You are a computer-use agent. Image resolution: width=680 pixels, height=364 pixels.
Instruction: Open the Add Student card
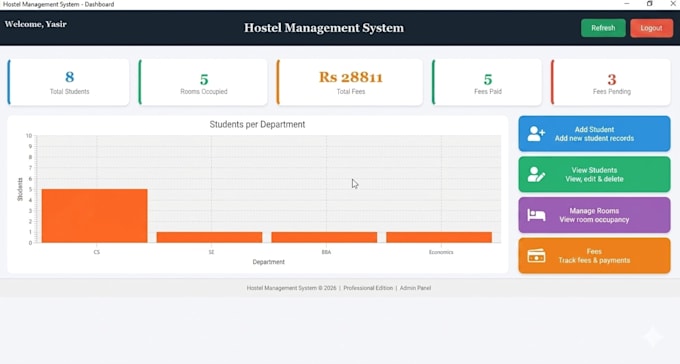click(x=594, y=134)
